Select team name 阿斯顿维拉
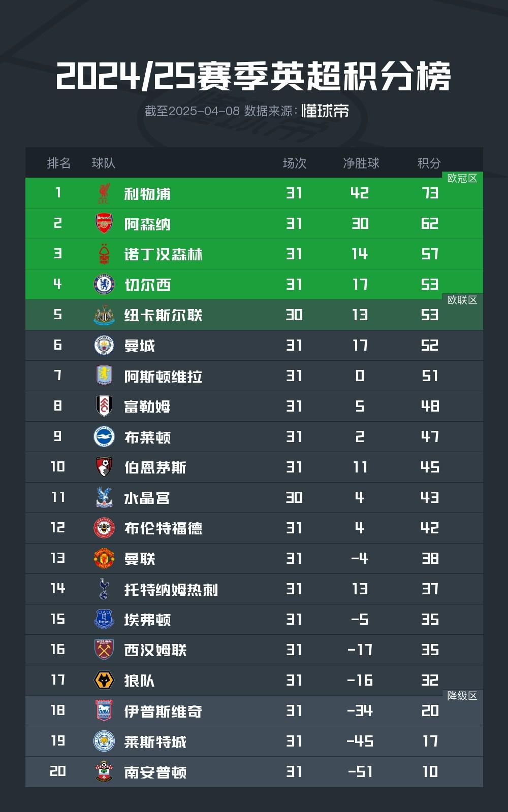The image size is (508, 812). pos(163,376)
